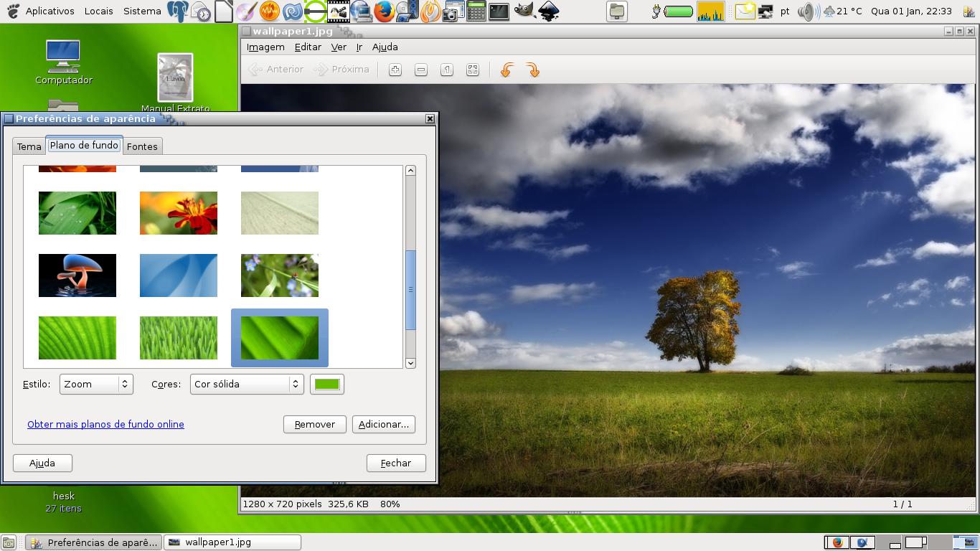The image size is (980, 551).
Task: Follow the Obter mais planos de fundo online link
Action: click(105, 424)
